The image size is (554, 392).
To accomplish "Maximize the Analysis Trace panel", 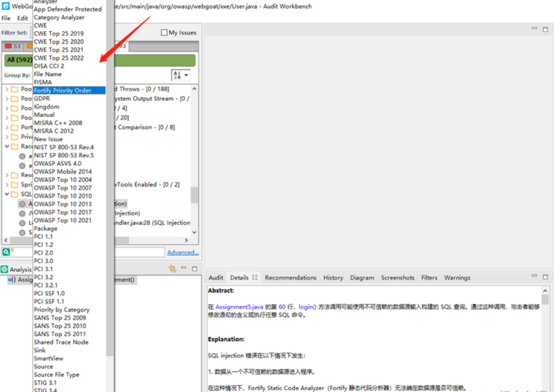I will click(195, 269).
